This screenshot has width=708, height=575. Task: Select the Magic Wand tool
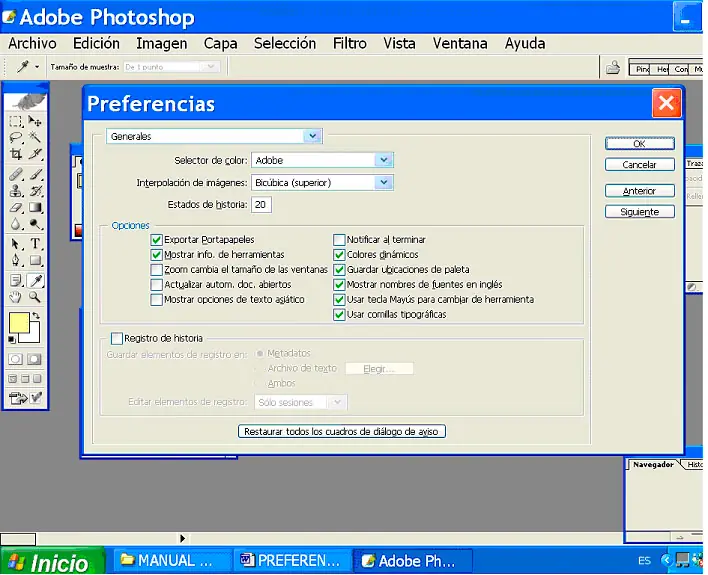coord(35,137)
